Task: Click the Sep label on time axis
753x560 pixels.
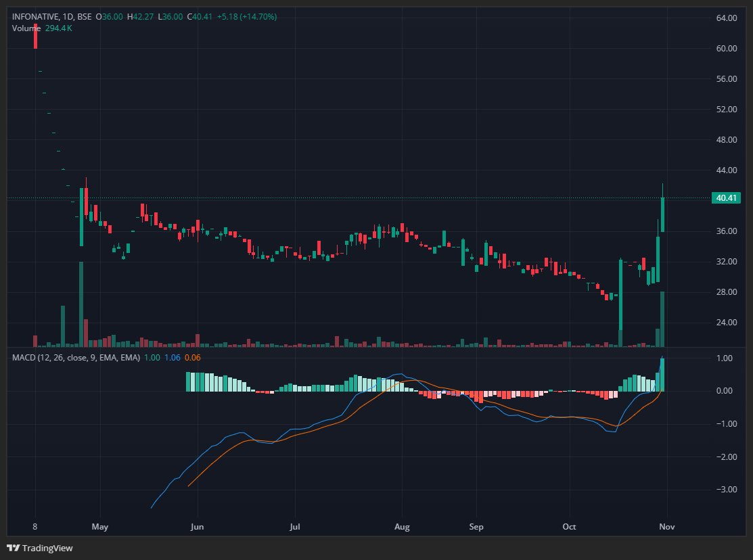Action: pos(476,527)
